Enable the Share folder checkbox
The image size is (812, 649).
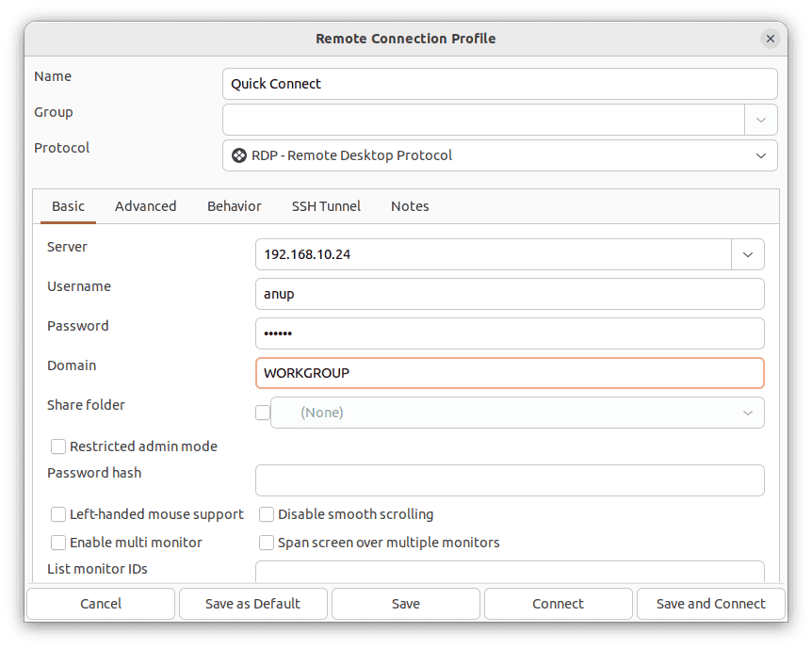click(263, 413)
